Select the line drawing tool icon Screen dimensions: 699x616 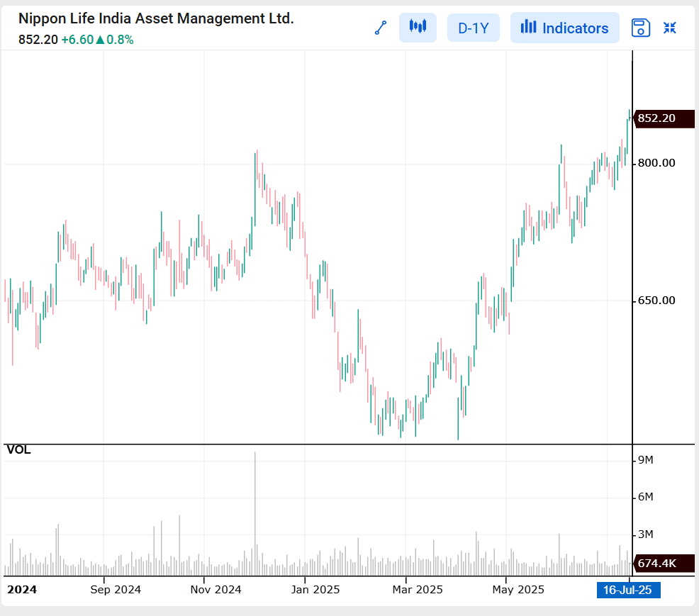click(381, 28)
